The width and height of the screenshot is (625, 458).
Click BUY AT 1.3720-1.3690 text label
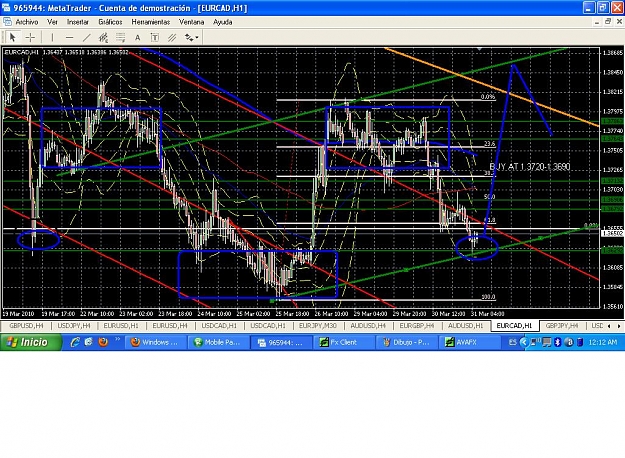[x=529, y=167]
